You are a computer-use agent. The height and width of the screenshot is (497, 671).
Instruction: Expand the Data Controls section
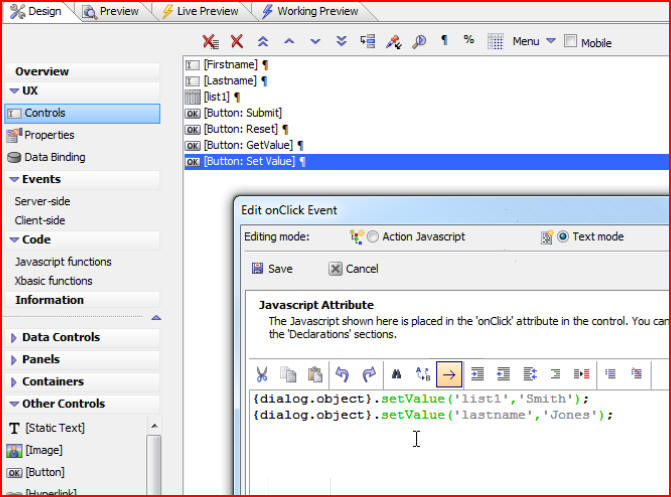[14, 338]
